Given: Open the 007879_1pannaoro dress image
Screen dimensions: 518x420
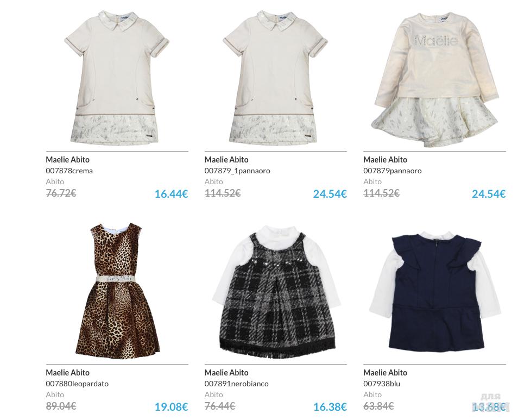Looking at the screenshot, I should pos(275,78).
